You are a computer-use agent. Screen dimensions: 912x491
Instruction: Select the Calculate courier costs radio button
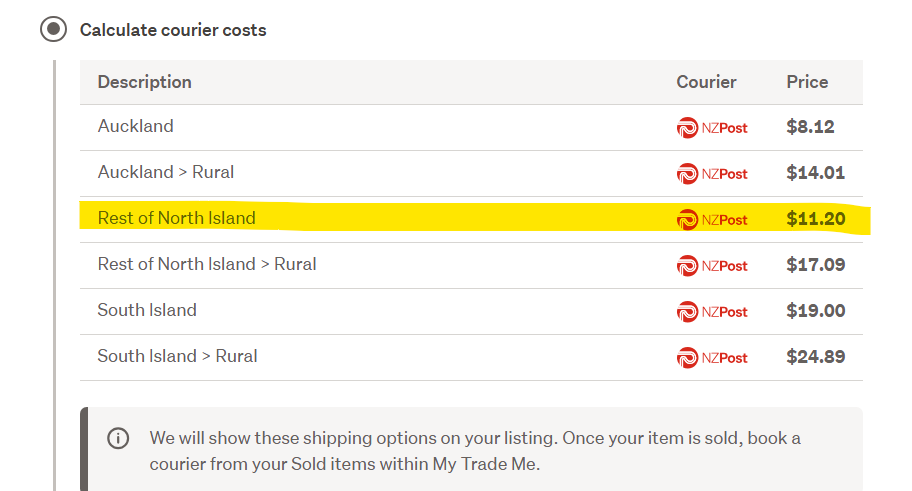(52, 29)
